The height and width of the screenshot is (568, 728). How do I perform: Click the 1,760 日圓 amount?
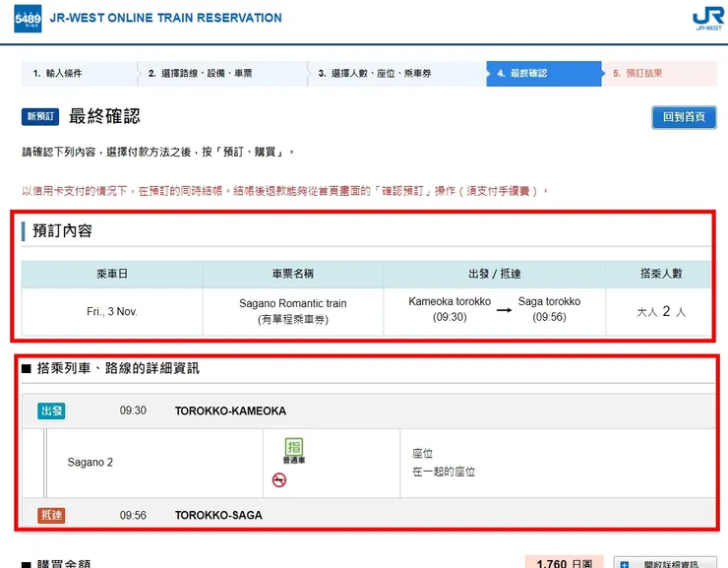click(565, 563)
